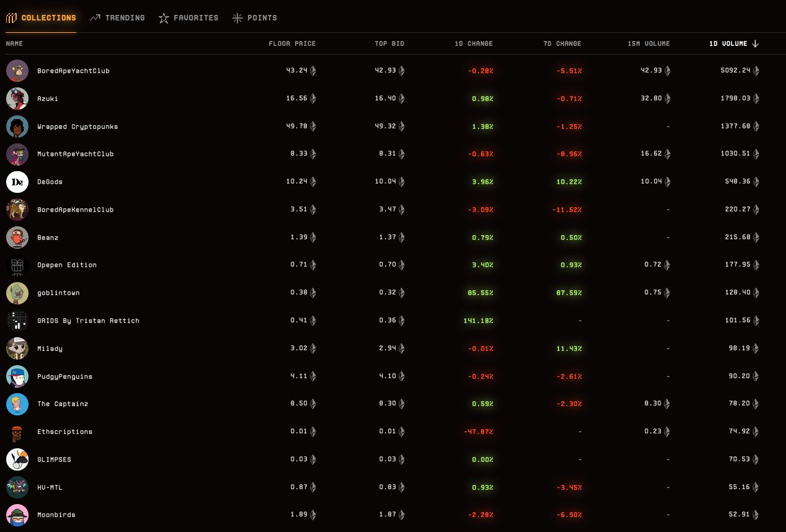786x532 pixels.
Task: Select Milady name text
Action: coord(50,348)
